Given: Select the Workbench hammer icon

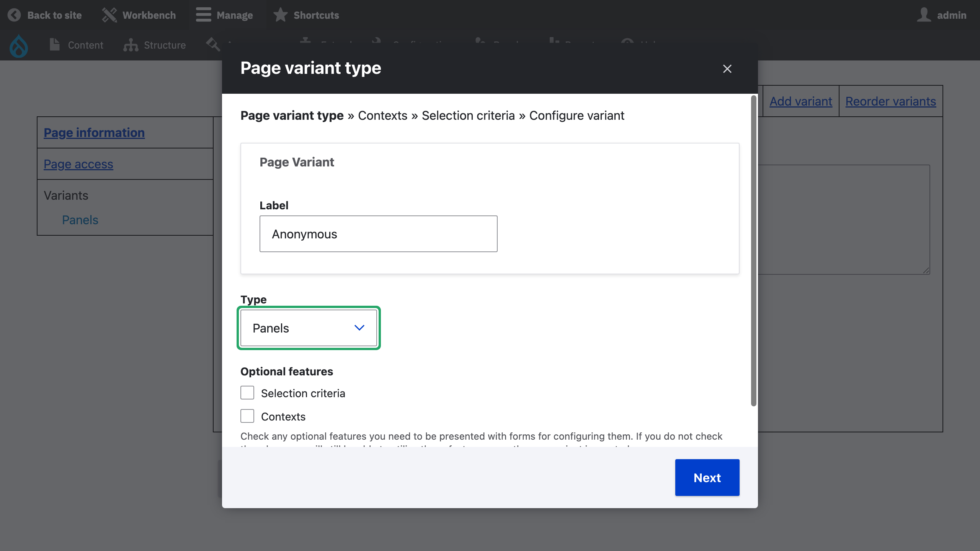Looking at the screenshot, I should coord(109,14).
